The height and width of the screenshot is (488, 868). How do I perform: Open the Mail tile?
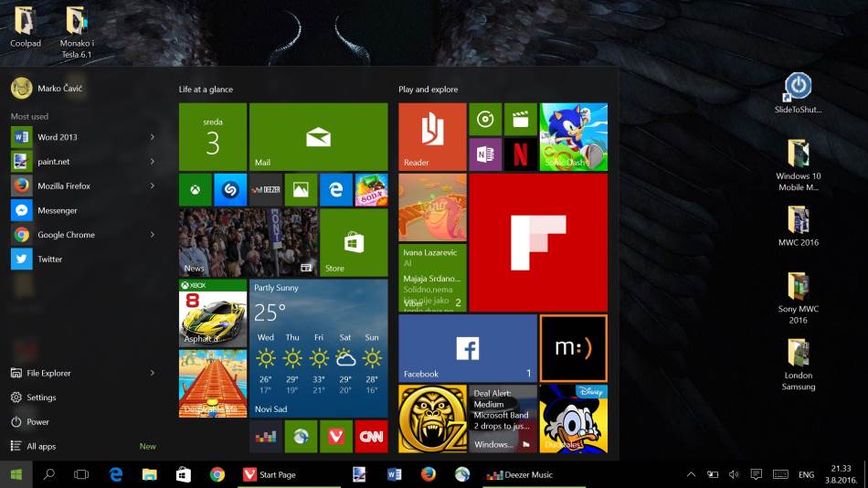318,137
